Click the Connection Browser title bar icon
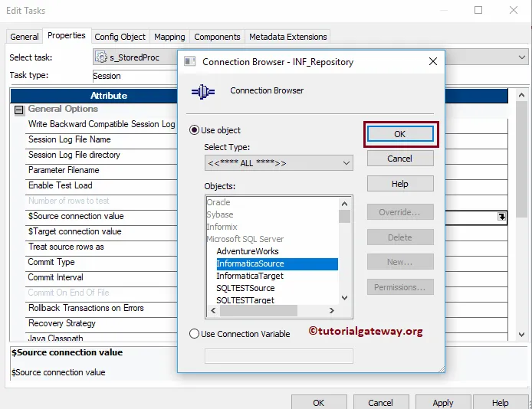 click(x=189, y=62)
